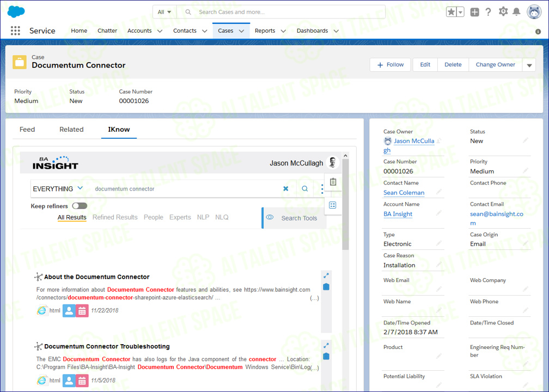This screenshot has width=549, height=392.
Task: Show Search Tools eye toggle
Action: click(x=270, y=217)
